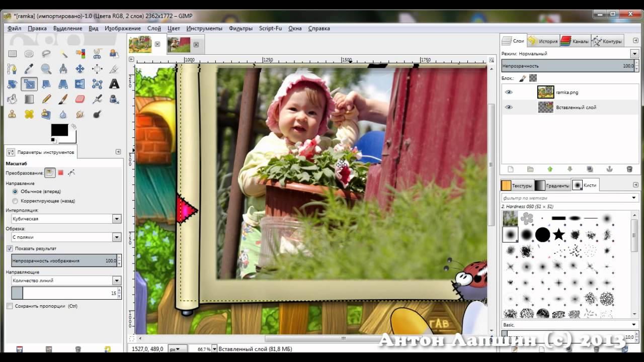Select the Rectangle Select tool

coord(13,54)
